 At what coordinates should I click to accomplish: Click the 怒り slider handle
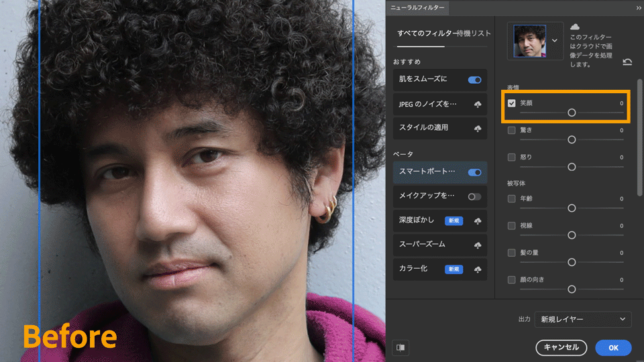coord(572,167)
